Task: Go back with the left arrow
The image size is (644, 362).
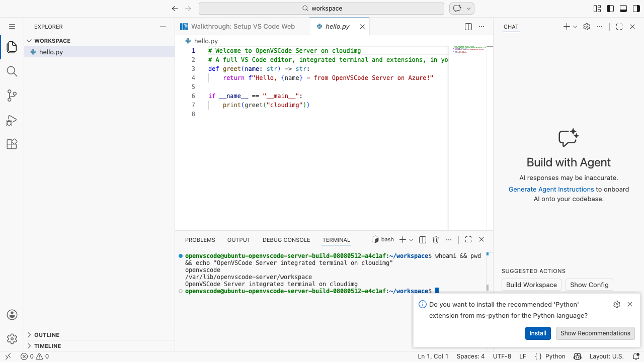Action: 175,9
